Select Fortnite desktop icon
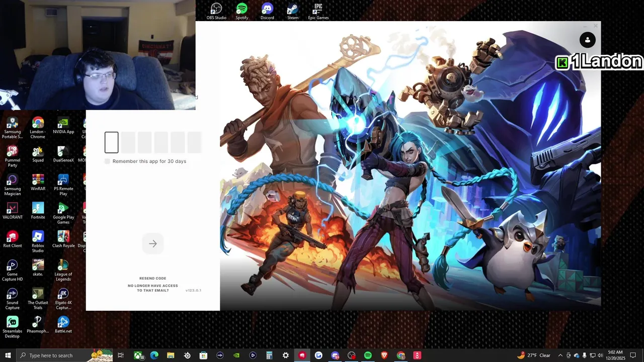644x362 pixels. 38,211
